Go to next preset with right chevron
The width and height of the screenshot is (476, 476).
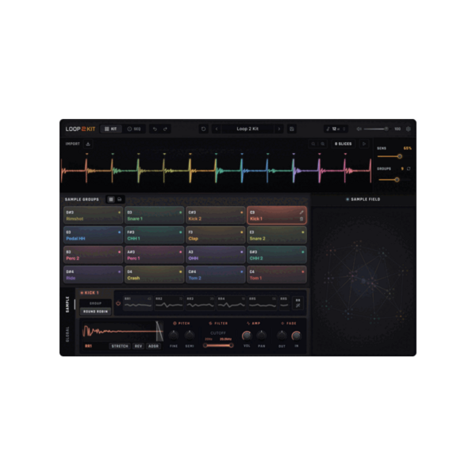(279, 129)
